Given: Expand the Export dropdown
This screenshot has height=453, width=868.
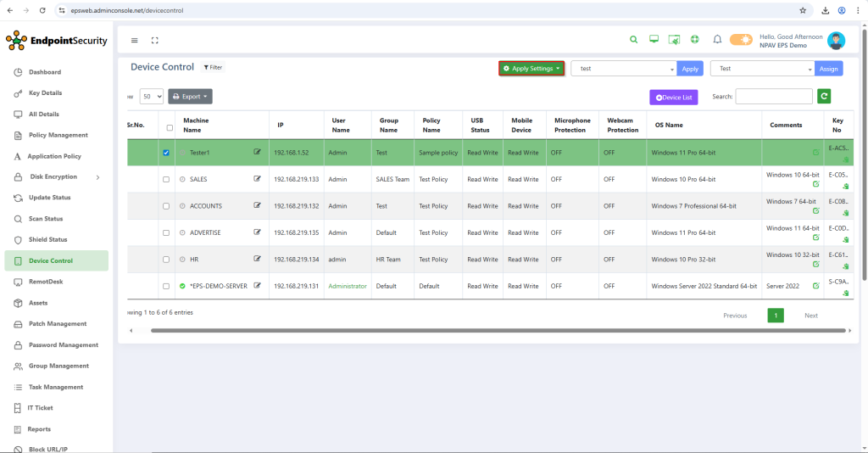Looking at the screenshot, I should 190,97.
